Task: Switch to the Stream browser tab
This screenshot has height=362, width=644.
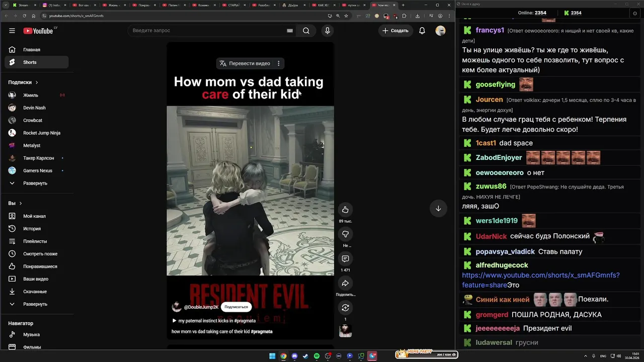Action: pos(24,5)
